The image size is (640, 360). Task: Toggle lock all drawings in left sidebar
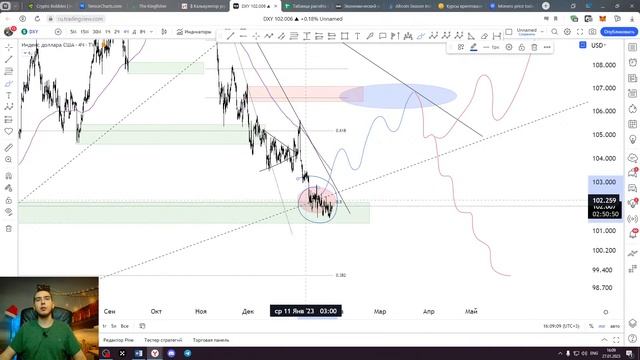9,200
